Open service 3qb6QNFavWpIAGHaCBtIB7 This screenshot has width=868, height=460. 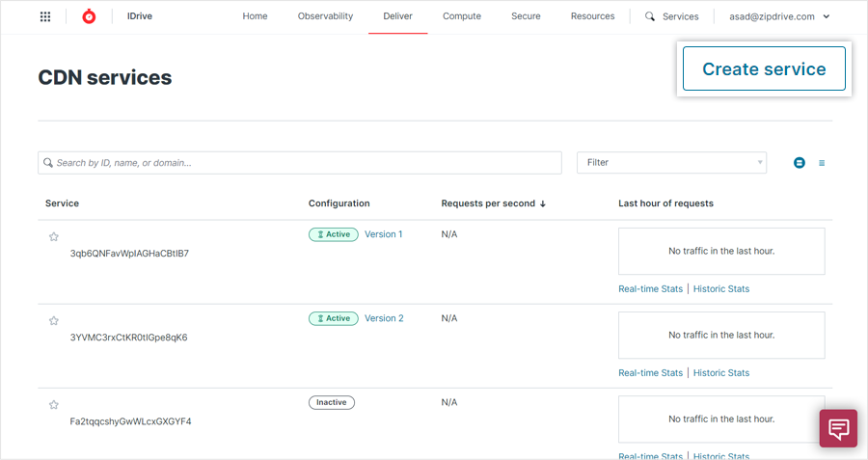coord(129,254)
